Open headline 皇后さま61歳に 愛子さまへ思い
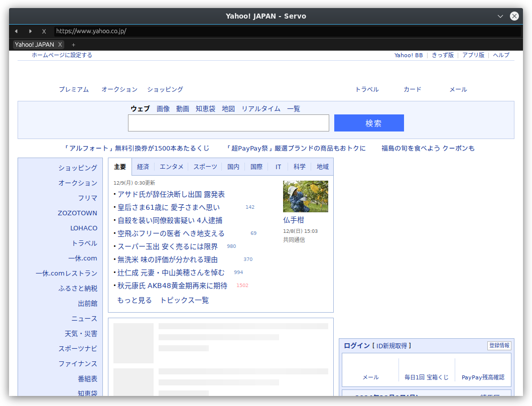This screenshot has width=532, height=406. click(169, 207)
